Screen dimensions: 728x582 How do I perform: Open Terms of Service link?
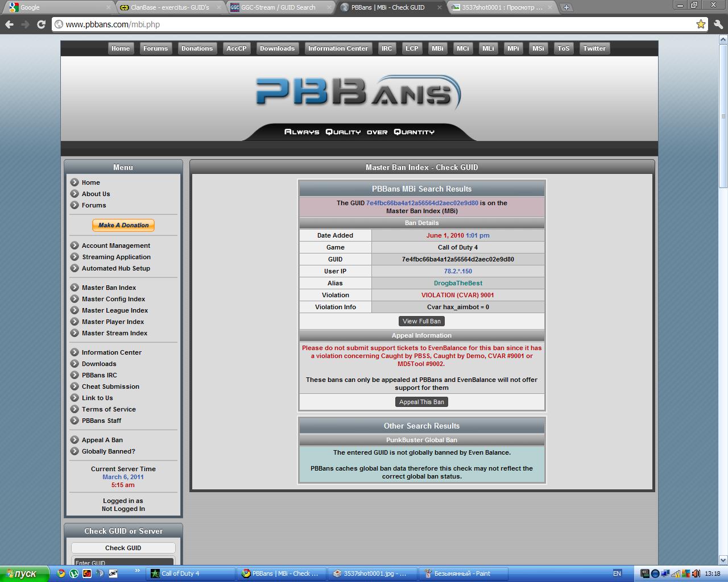[109, 409]
